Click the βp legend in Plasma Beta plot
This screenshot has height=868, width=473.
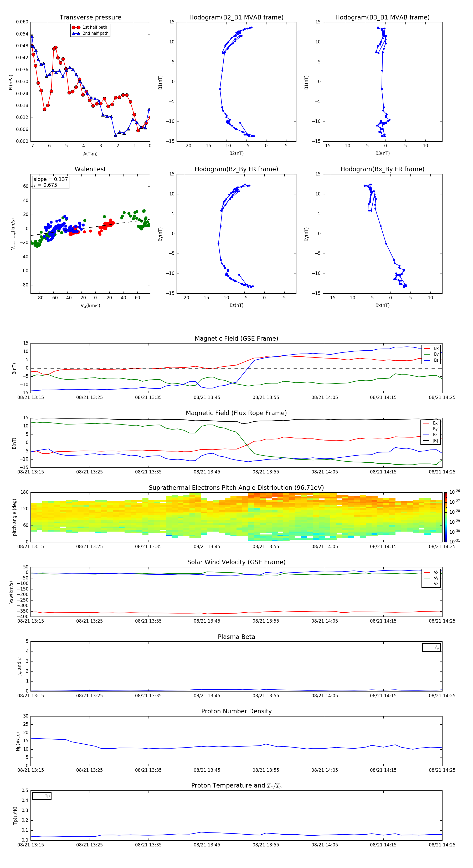[431, 647]
